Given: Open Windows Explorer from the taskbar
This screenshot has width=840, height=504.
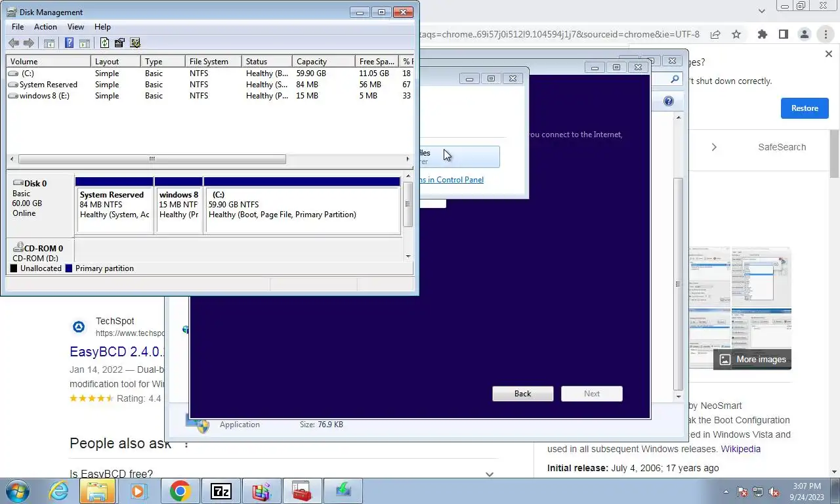Looking at the screenshot, I should coord(97,492).
